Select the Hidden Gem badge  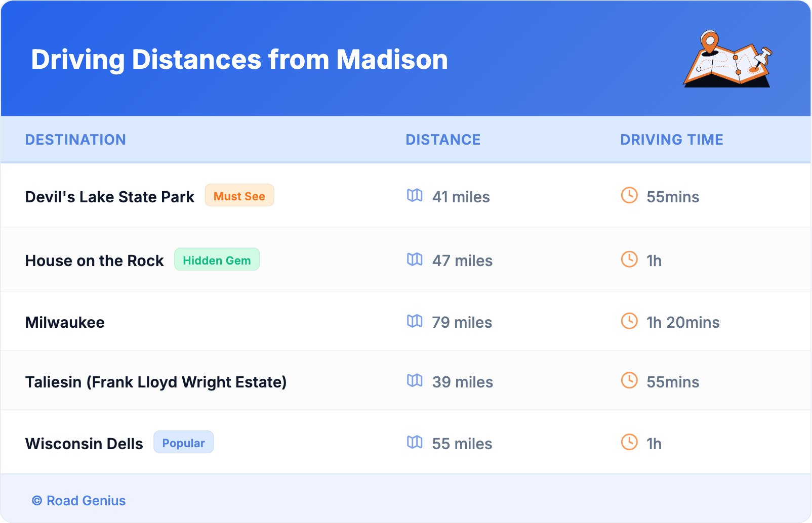pos(217,260)
